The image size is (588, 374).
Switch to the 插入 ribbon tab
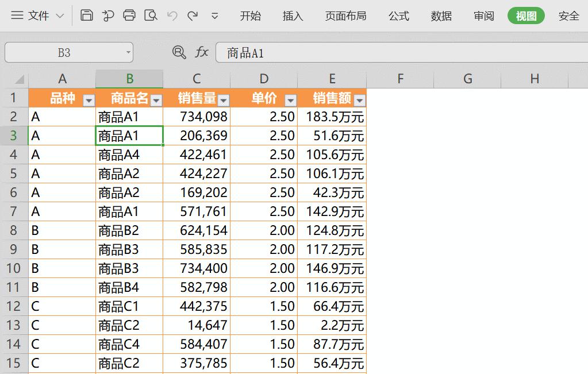(293, 16)
